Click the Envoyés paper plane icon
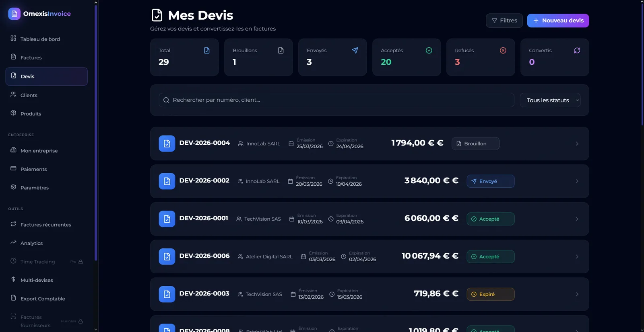The width and height of the screenshot is (644, 332). tap(355, 50)
